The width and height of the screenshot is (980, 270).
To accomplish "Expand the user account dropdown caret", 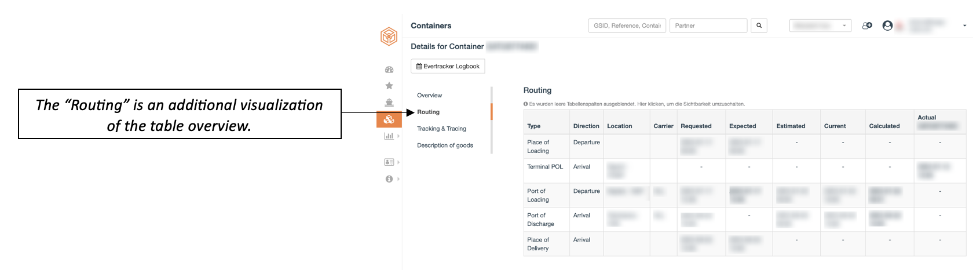I will point(964,25).
